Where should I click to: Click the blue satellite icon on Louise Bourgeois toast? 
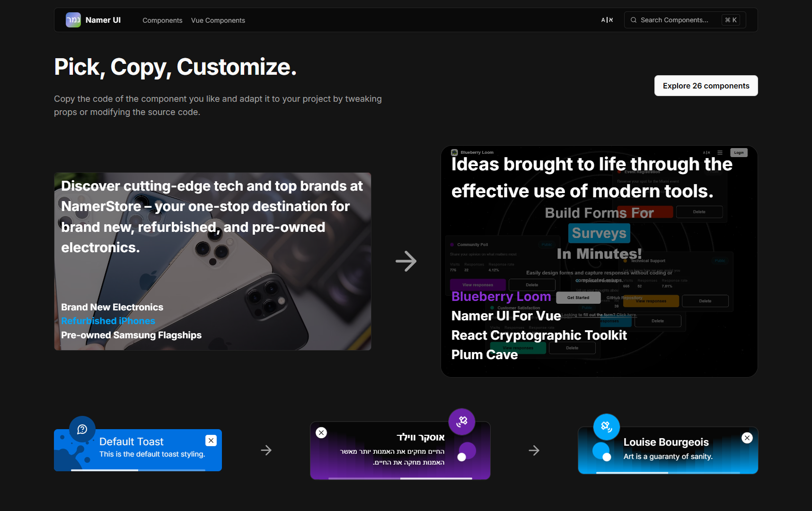point(607,427)
